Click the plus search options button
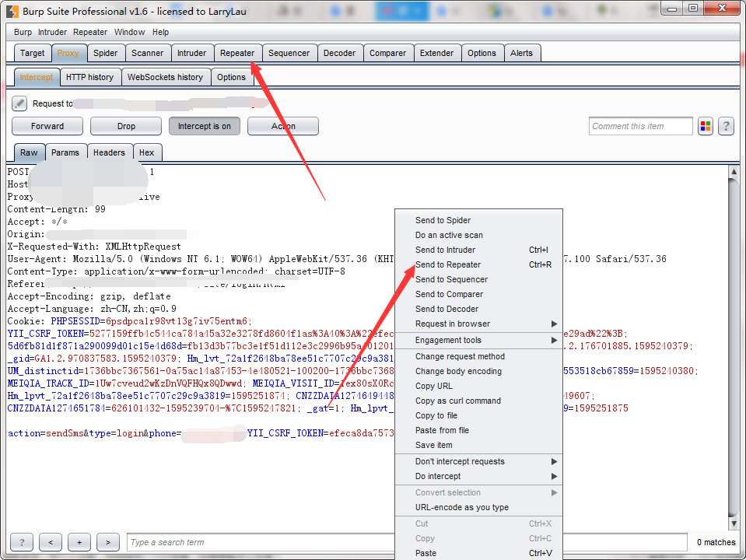Image resolution: width=746 pixels, height=560 pixels. [79, 542]
